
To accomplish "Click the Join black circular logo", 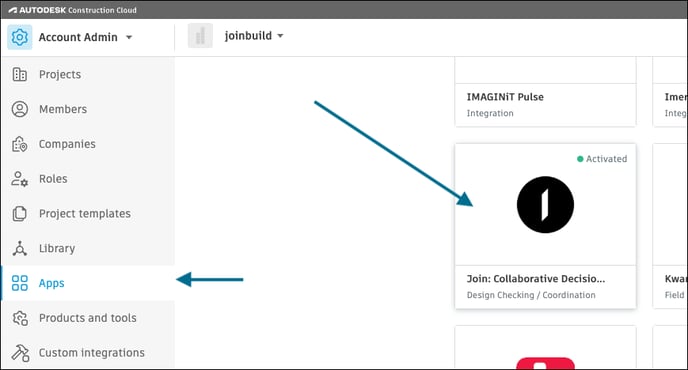I will pyautogui.click(x=545, y=205).
